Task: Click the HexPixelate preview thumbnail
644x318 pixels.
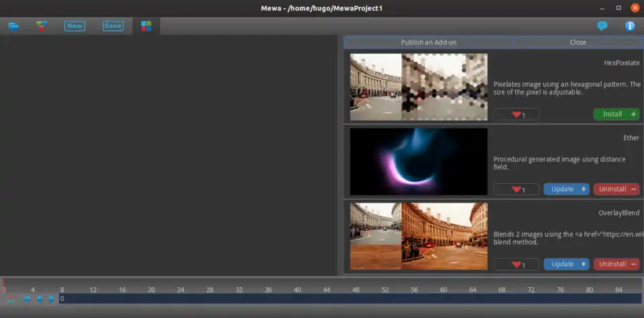Action: 419,87
